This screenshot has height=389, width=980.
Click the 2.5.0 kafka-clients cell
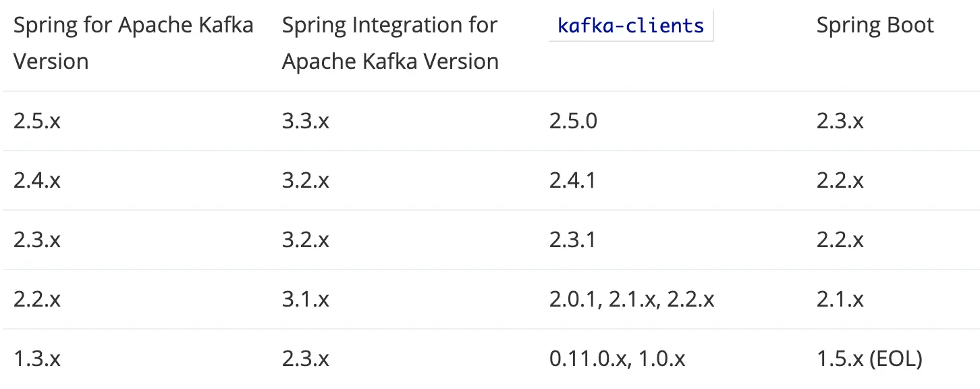click(x=573, y=122)
